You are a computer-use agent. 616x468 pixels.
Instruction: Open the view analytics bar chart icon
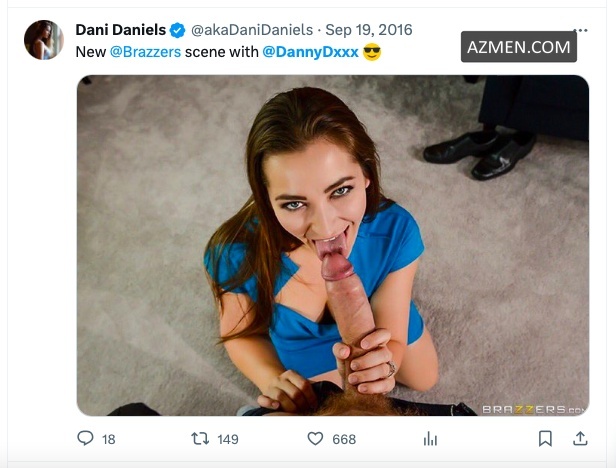pos(431,438)
